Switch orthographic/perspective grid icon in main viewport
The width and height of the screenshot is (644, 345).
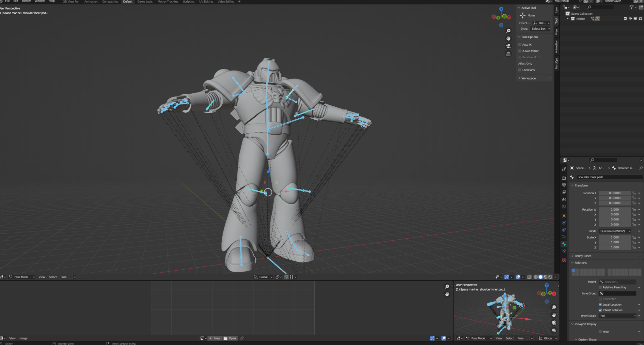click(x=508, y=54)
